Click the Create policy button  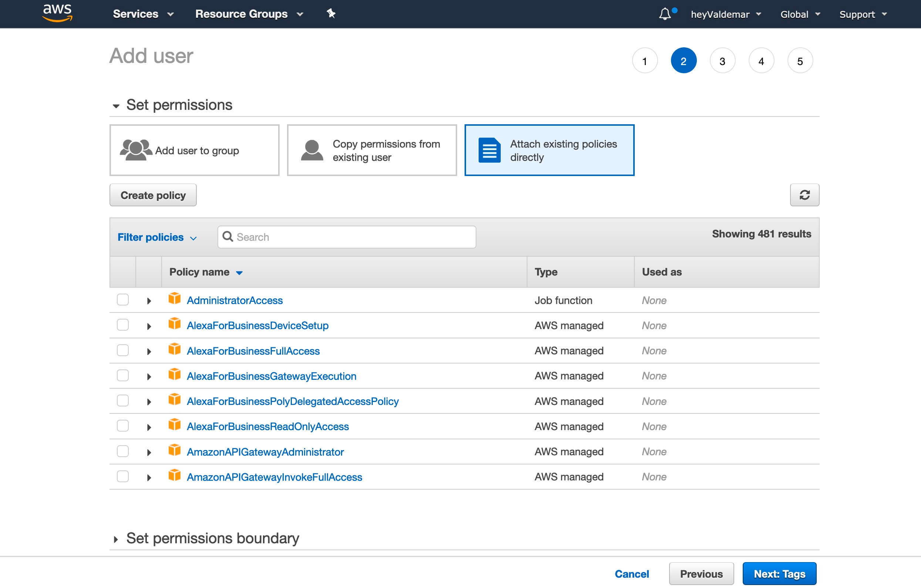point(153,195)
